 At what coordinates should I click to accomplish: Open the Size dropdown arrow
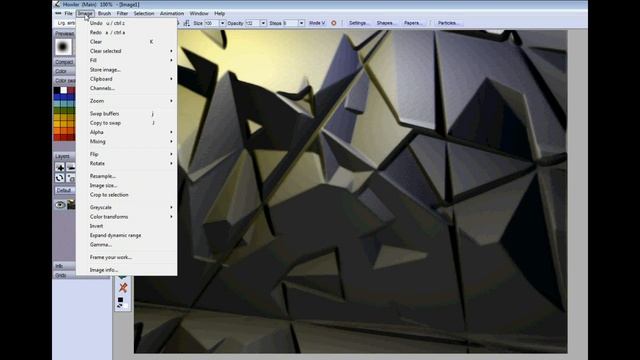(x=222, y=23)
